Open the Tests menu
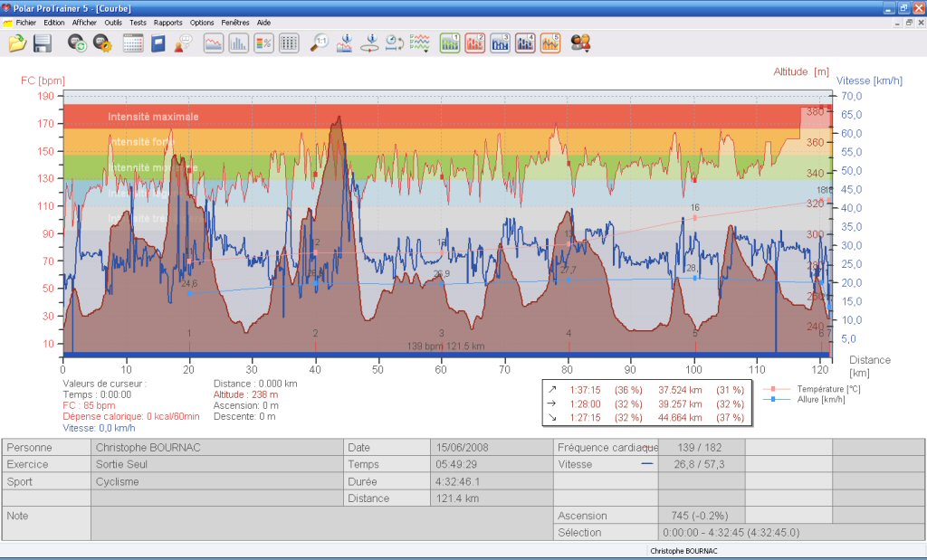Viewport: 927px width, 560px height. (x=138, y=23)
